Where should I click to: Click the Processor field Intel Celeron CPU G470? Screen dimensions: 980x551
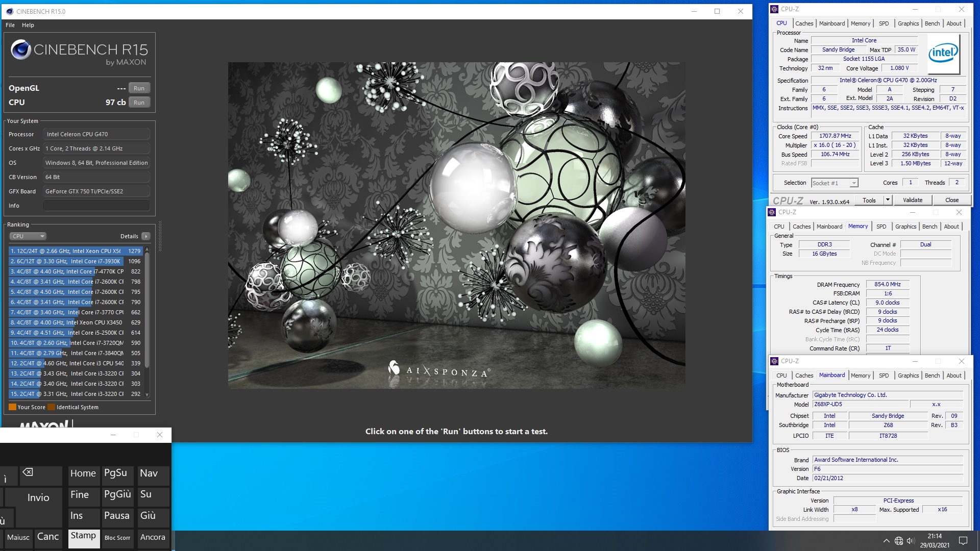pos(96,134)
